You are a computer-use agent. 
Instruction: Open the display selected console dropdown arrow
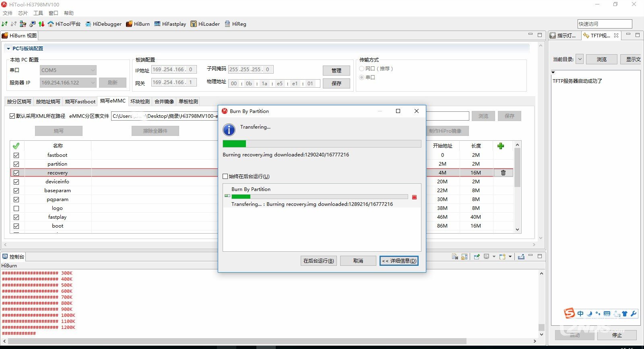tap(494, 257)
